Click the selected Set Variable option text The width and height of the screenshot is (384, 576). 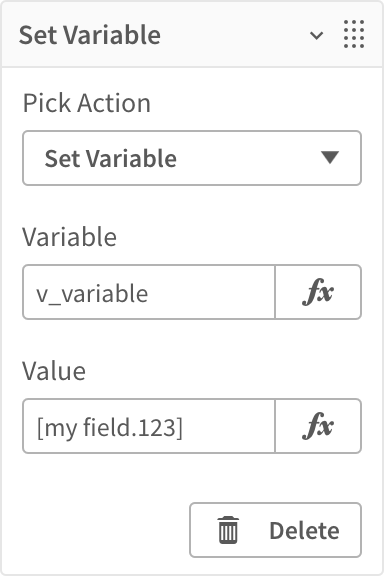[111, 158]
